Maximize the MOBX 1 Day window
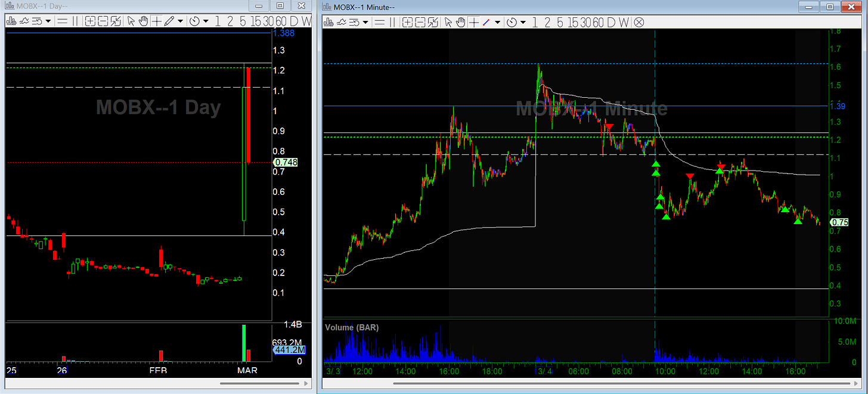The width and height of the screenshot is (868, 394). click(x=279, y=5)
